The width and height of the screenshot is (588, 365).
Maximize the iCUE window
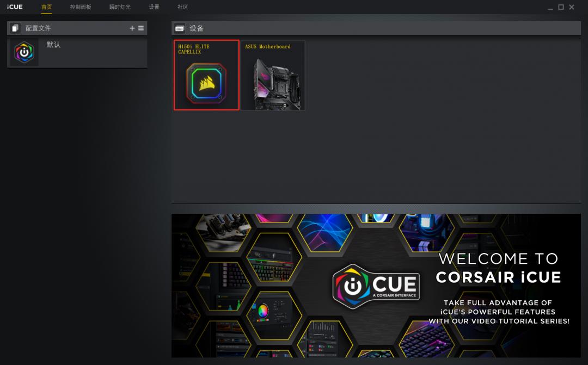tap(561, 7)
